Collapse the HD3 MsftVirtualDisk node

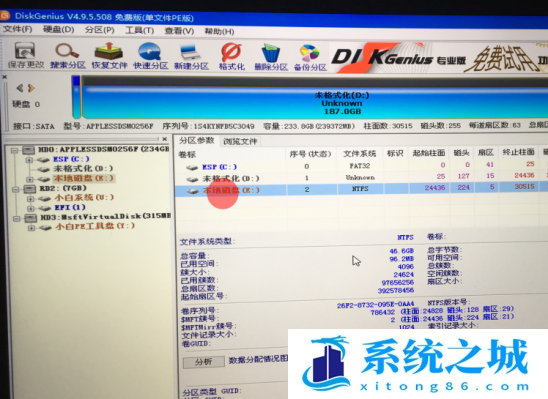coord(16,219)
